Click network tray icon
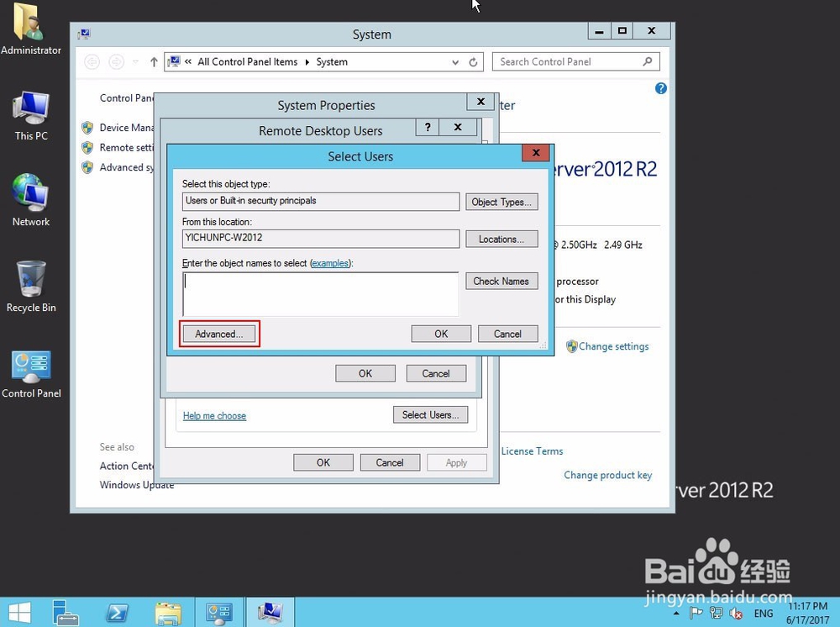Screen dimensions: 840x627 (x=716, y=613)
